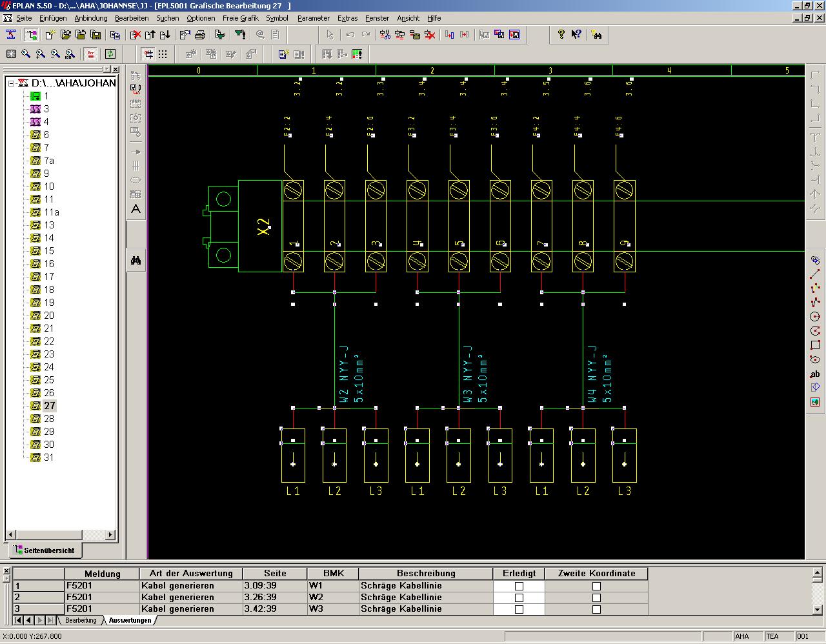The height and width of the screenshot is (644, 826).
Task: Open the Seite menu
Action: click(x=24, y=18)
